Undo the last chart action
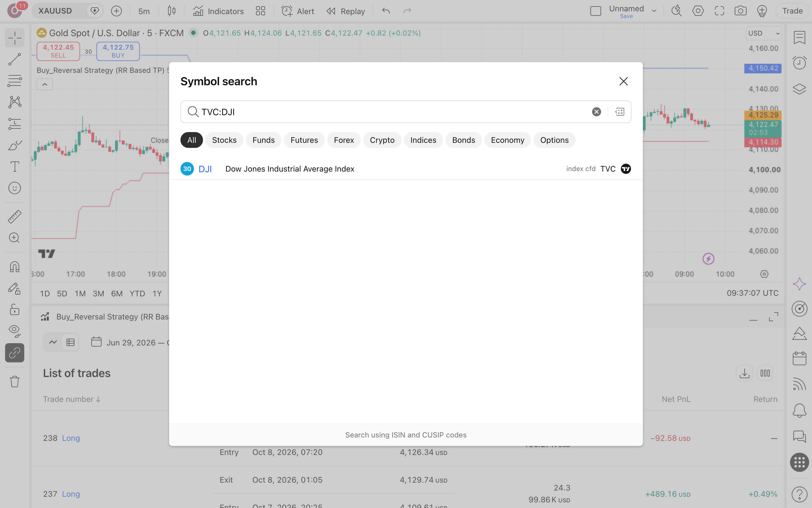 point(386,11)
